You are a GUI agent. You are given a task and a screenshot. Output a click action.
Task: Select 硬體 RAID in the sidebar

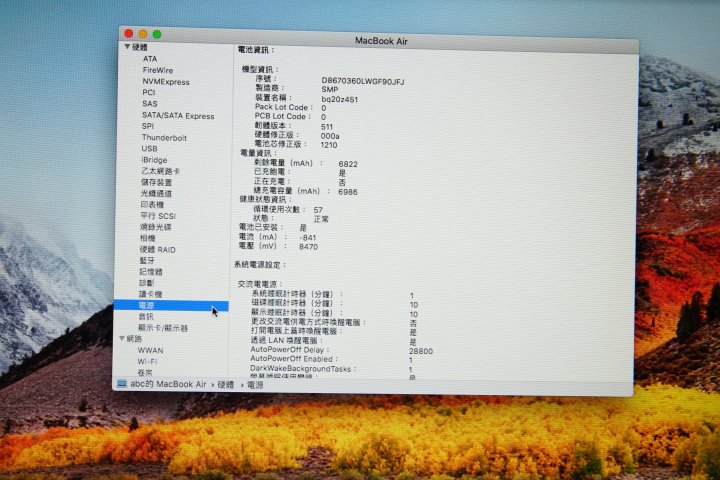[x=158, y=249]
